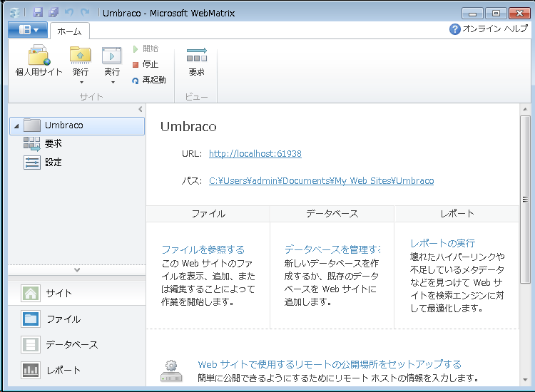
Task: Switch to サイト workspace in sidebar
Action: (77, 293)
